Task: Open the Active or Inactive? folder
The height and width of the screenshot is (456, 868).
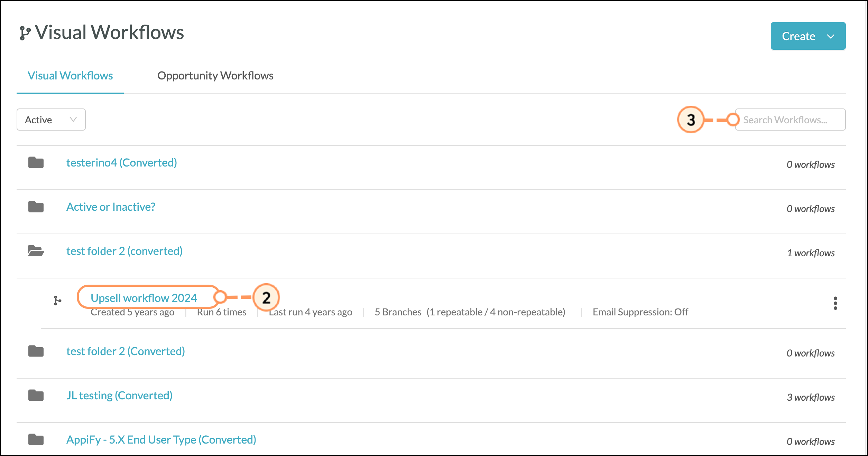Action: tap(111, 207)
